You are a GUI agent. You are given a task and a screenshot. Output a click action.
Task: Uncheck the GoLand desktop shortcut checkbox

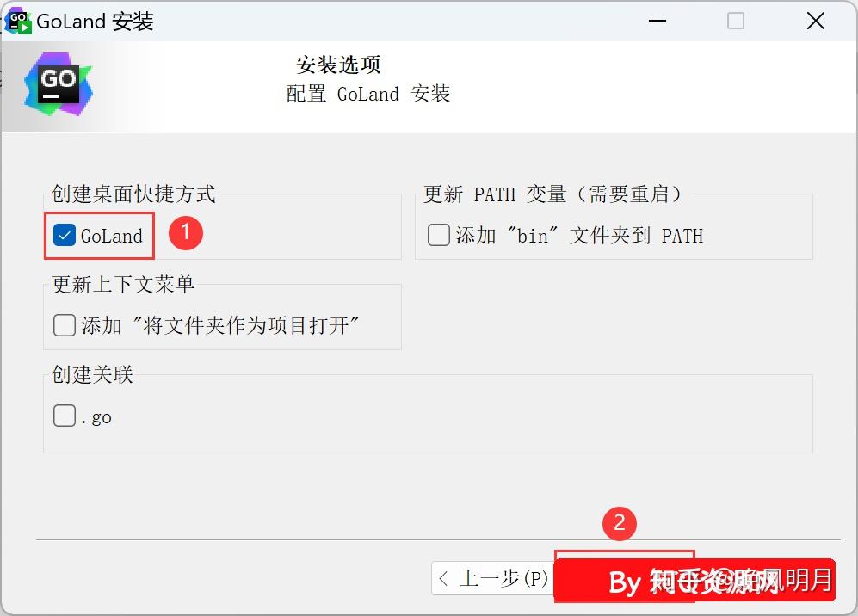tap(65, 233)
